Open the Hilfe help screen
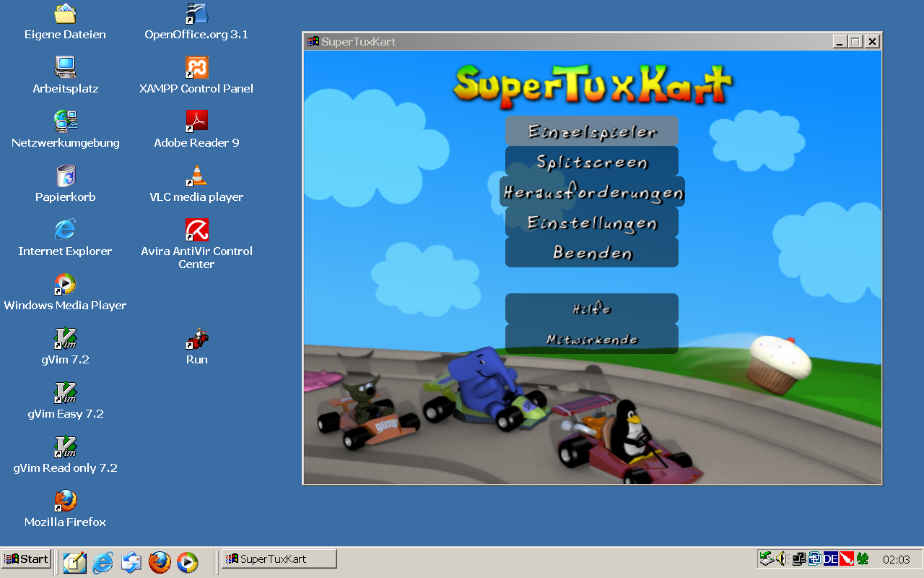The image size is (924, 578). pos(592,309)
